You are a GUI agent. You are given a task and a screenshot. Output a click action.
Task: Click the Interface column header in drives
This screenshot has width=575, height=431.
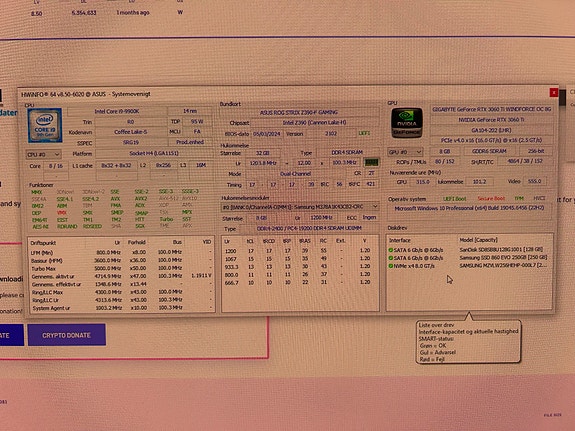click(x=400, y=240)
